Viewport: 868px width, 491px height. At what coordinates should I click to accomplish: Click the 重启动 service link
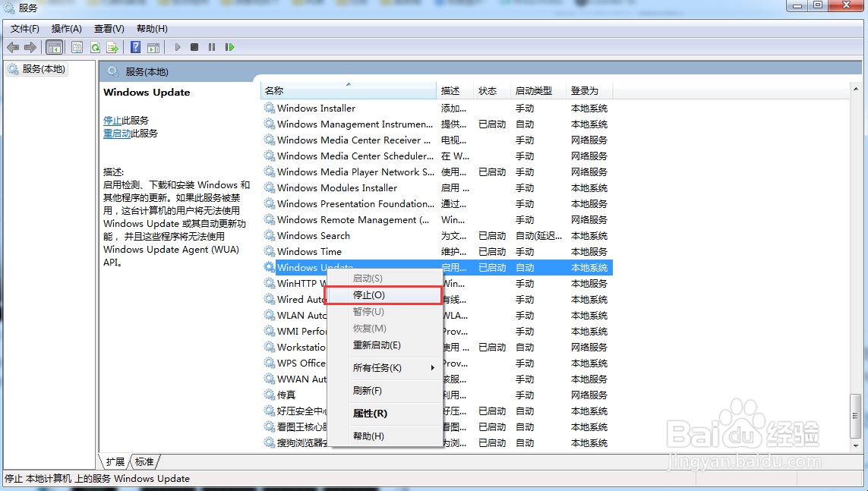click(117, 134)
